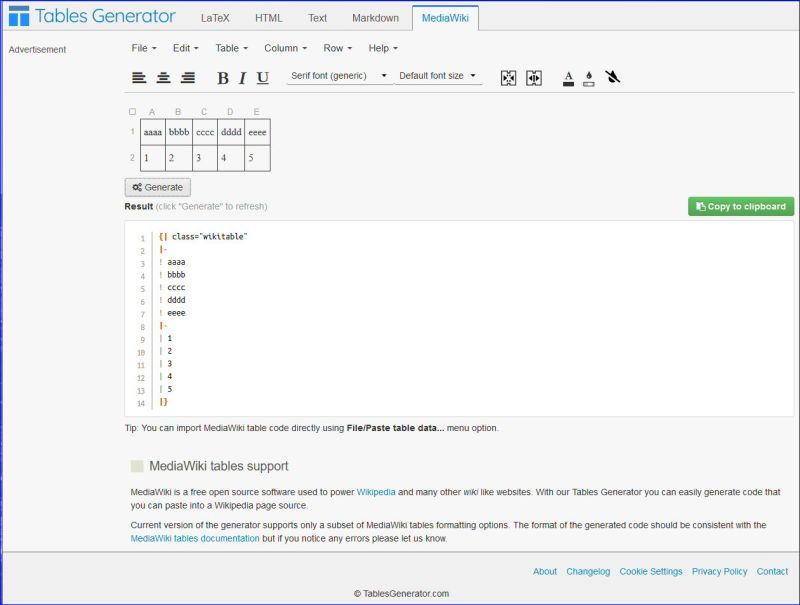Open the Changelog footer link
800x605 pixels.
click(x=588, y=571)
